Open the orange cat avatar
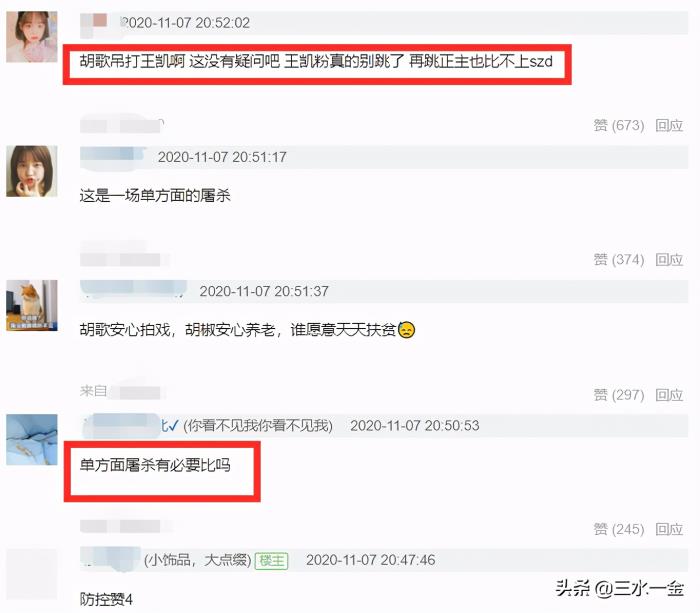The width and height of the screenshot is (700, 613). pos(32,305)
